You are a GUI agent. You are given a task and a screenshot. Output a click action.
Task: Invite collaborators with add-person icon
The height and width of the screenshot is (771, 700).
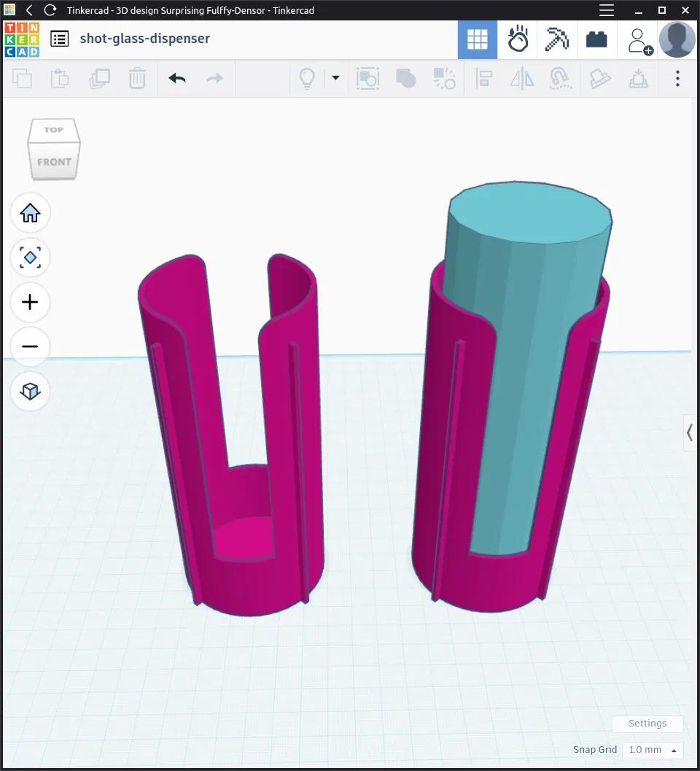point(640,42)
